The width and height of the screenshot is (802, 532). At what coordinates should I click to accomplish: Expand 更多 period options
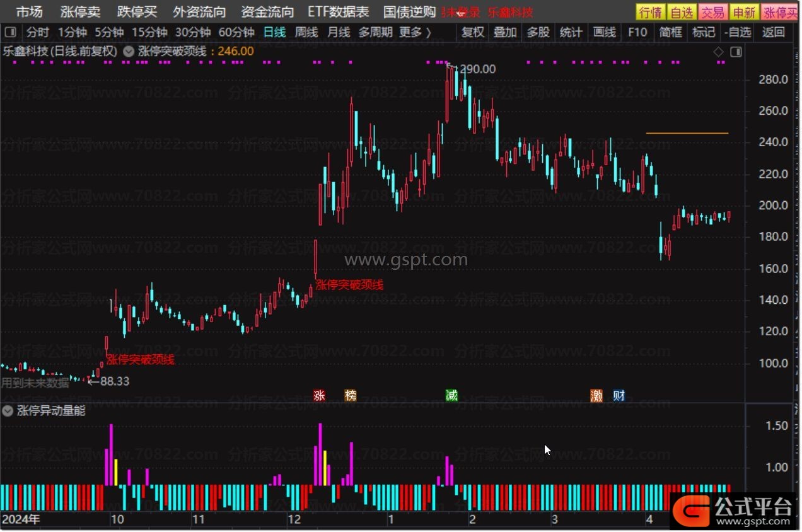point(415,32)
